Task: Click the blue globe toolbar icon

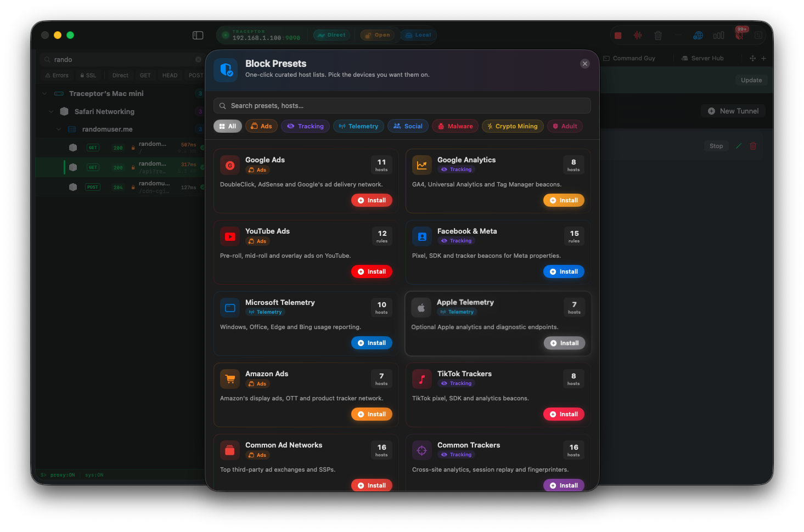Action: [x=698, y=36]
